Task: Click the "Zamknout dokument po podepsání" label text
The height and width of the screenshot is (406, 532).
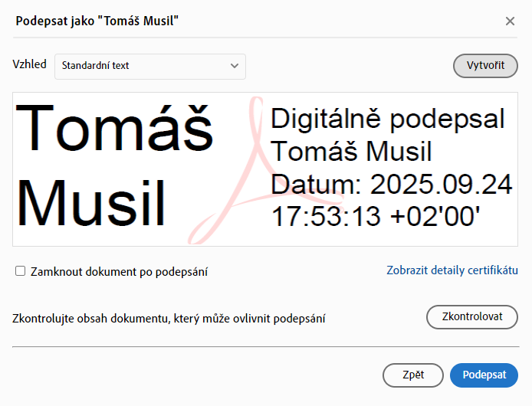Action: 119,272
